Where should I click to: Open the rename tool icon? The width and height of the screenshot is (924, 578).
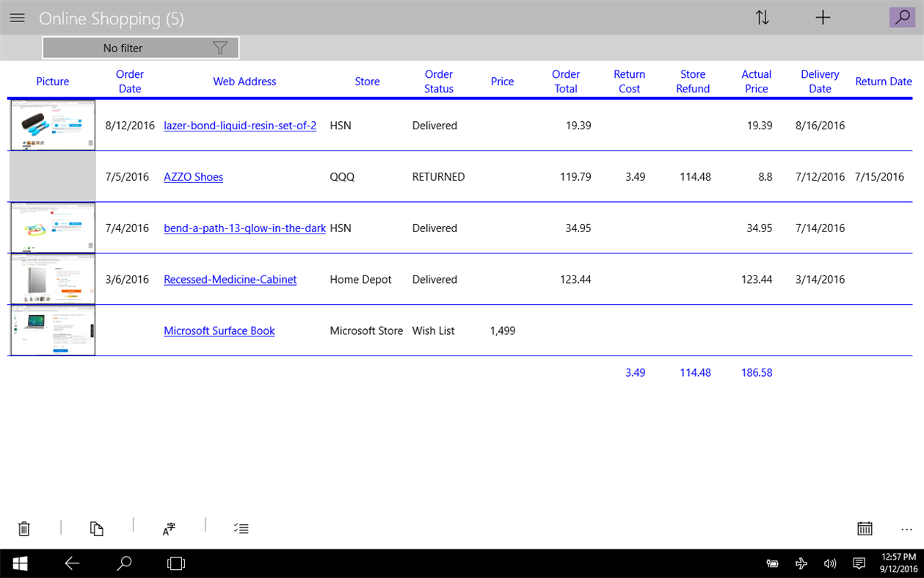pos(168,528)
